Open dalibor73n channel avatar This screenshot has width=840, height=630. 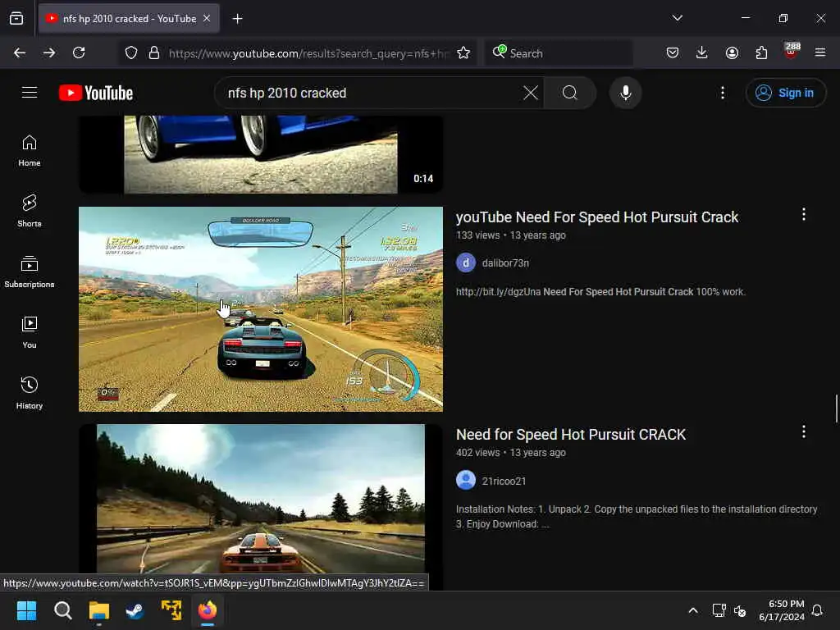pyautogui.click(x=466, y=263)
